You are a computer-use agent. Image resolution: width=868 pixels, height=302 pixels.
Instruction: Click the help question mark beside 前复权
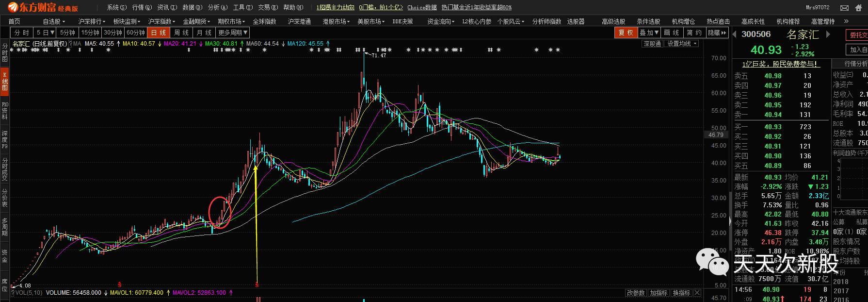(x=70, y=44)
